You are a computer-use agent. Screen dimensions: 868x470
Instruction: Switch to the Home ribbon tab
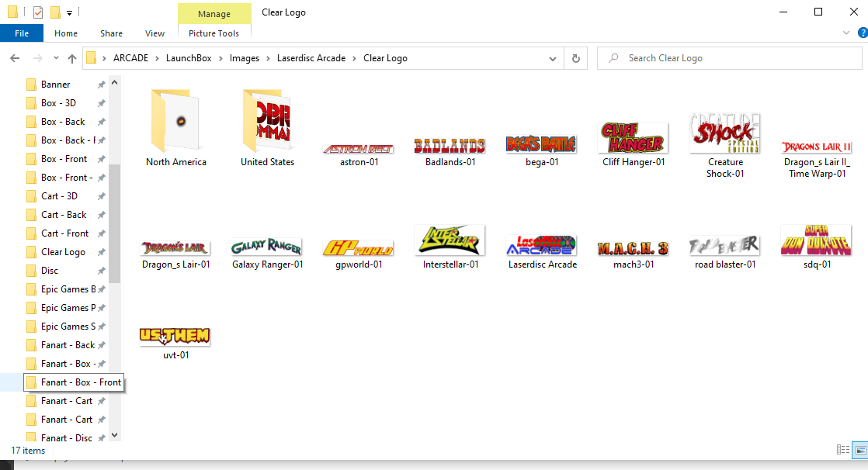(66, 33)
